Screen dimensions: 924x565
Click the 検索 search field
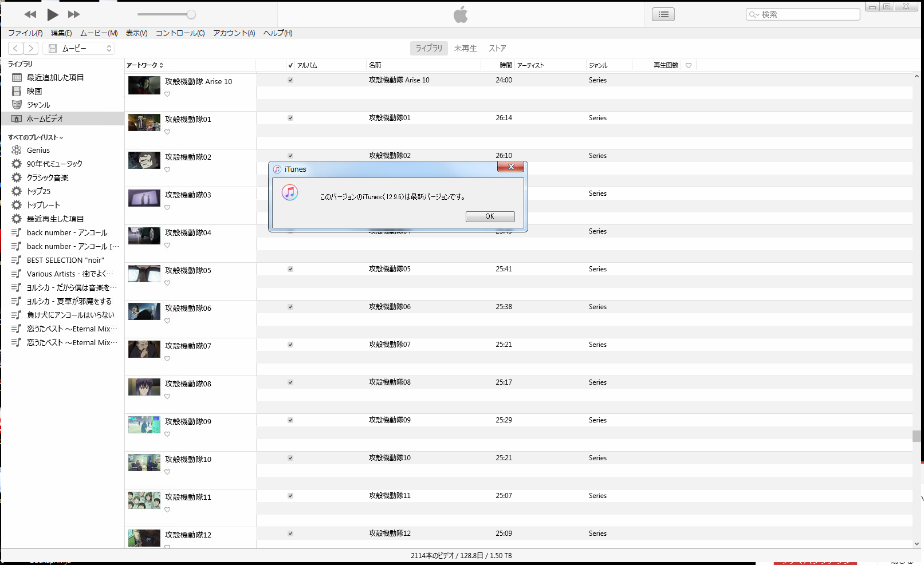803,14
